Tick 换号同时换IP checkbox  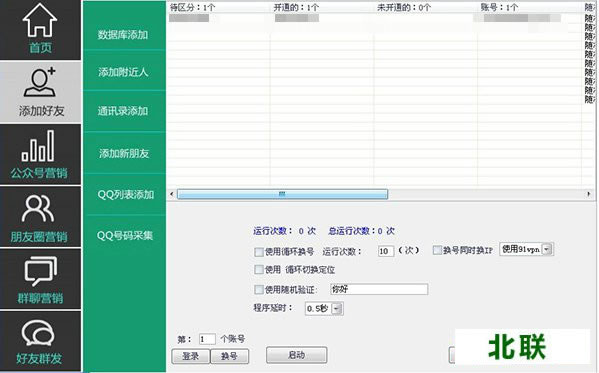[x=437, y=250]
